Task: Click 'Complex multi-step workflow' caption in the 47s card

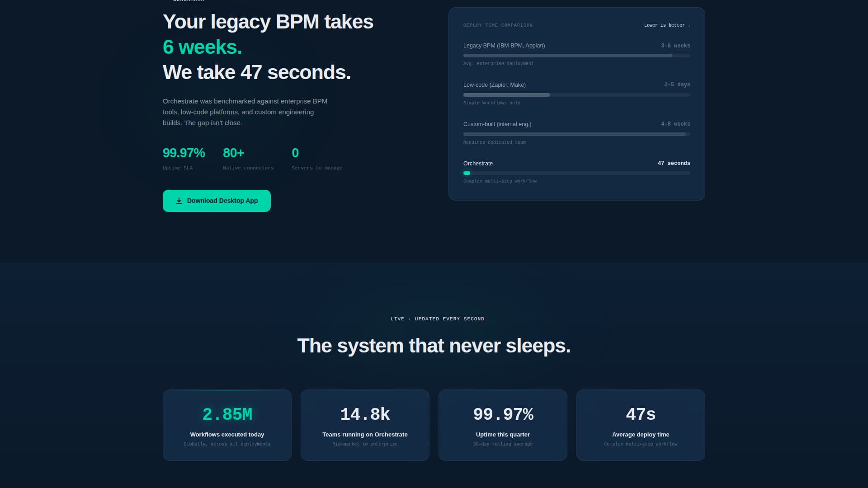Action: pyautogui.click(x=641, y=444)
